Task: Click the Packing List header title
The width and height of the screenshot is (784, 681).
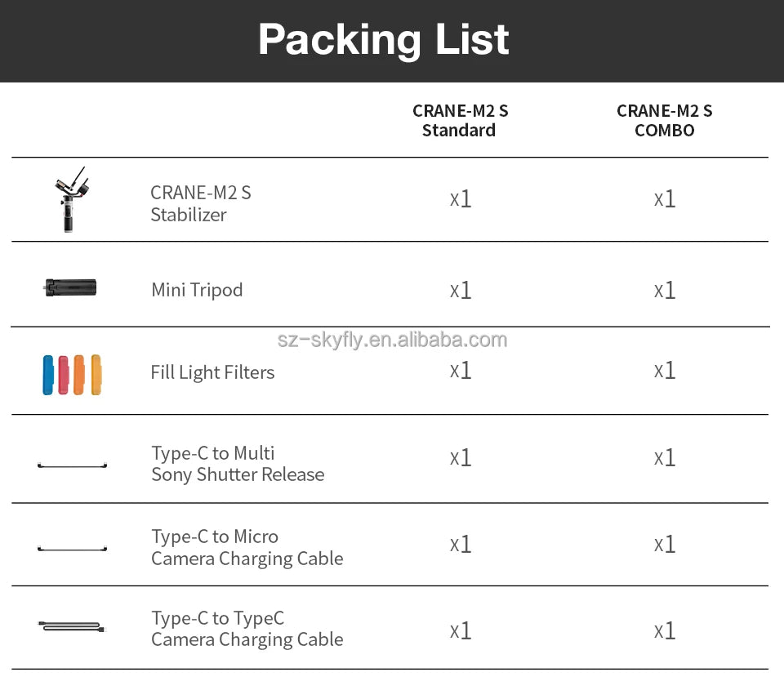Action: (383, 39)
